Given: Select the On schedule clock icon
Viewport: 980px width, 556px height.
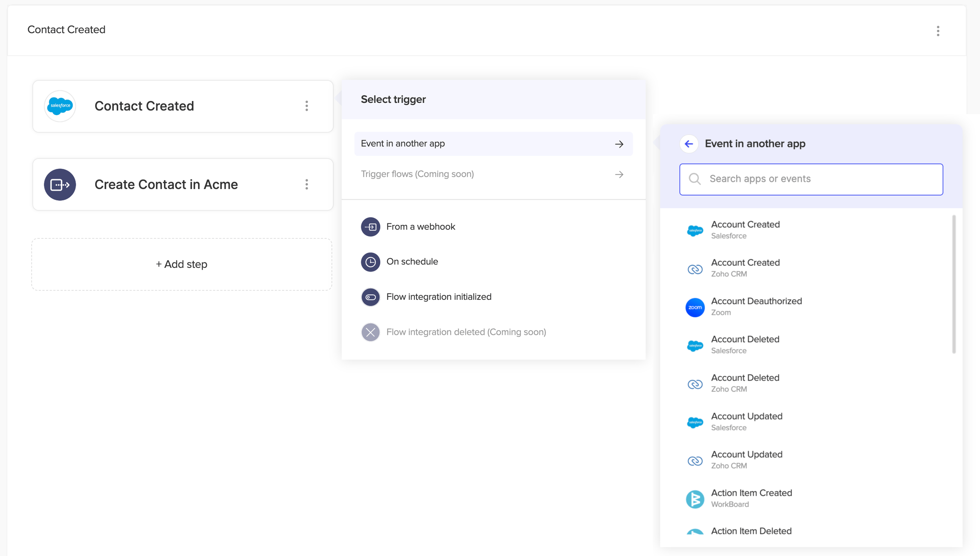Looking at the screenshot, I should pyautogui.click(x=370, y=261).
